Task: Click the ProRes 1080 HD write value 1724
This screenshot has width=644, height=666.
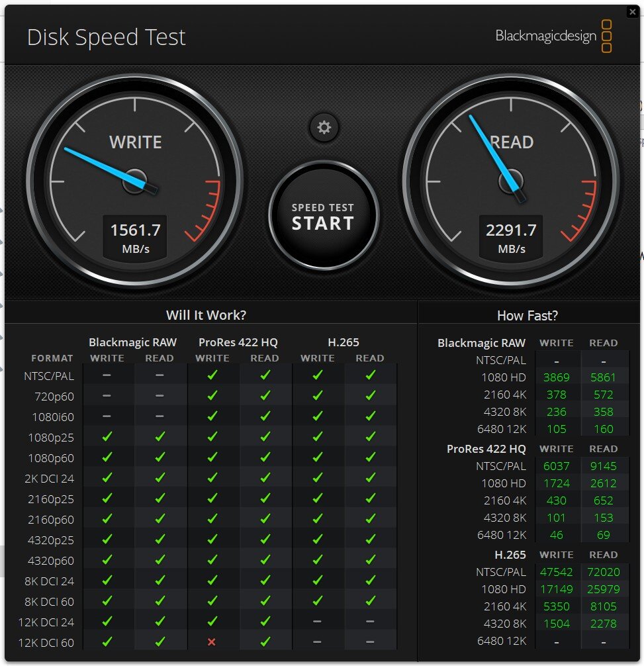Action: click(556, 483)
